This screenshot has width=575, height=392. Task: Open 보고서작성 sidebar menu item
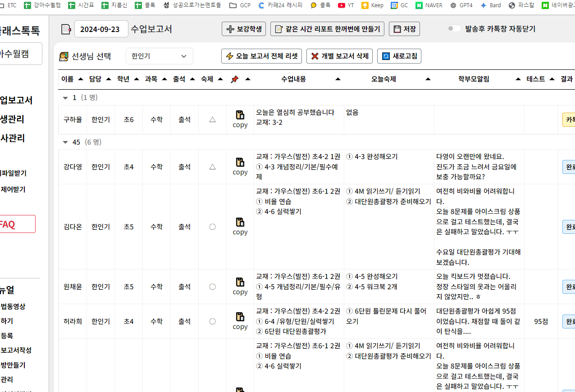[16, 350]
